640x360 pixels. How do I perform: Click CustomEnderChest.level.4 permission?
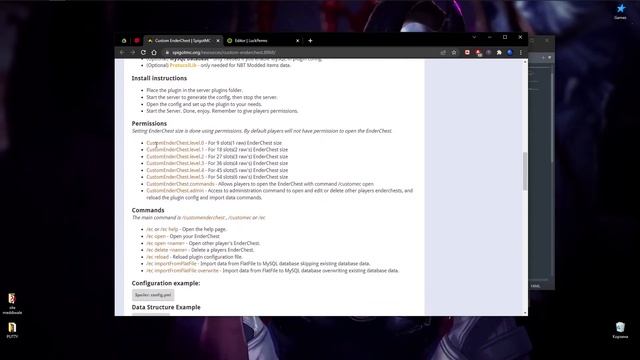click(175, 170)
